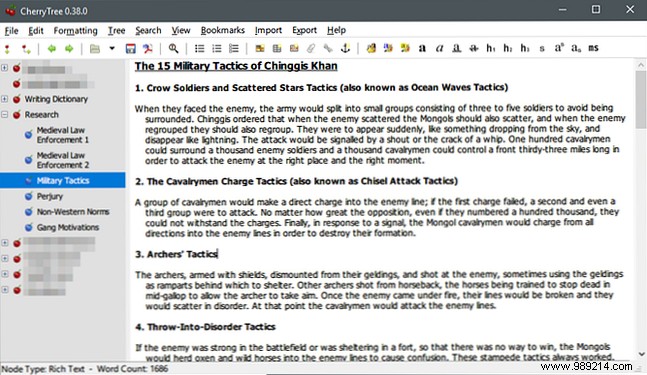Click heading '4. Throw-Into-Disorder Tactics'
This screenshot has width=647, height=375.
point(205,327)
